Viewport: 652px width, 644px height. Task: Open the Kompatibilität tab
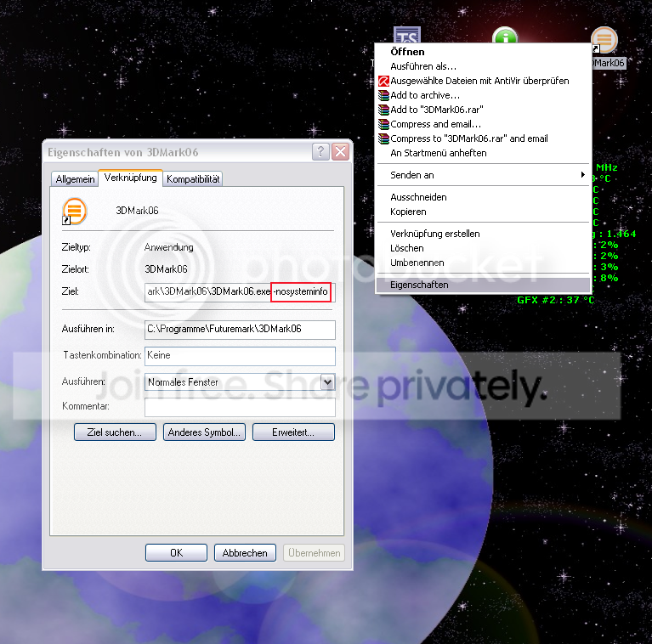(x=193, y=179)
